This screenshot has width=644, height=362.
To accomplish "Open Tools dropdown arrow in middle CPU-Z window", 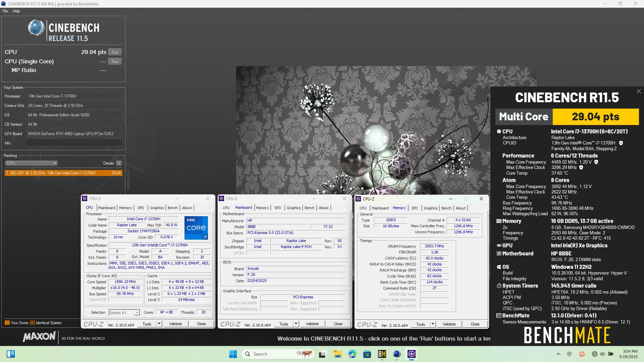I will [296, 324].
